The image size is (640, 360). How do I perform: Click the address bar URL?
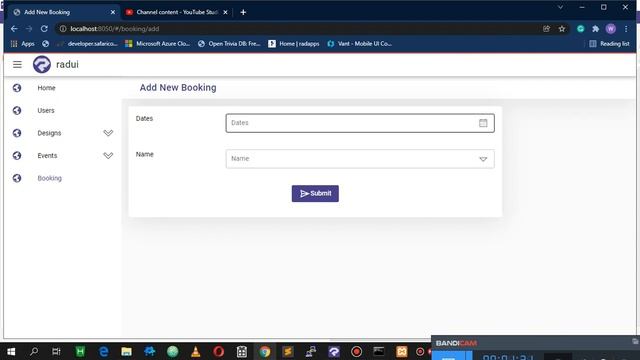(114, 29)
